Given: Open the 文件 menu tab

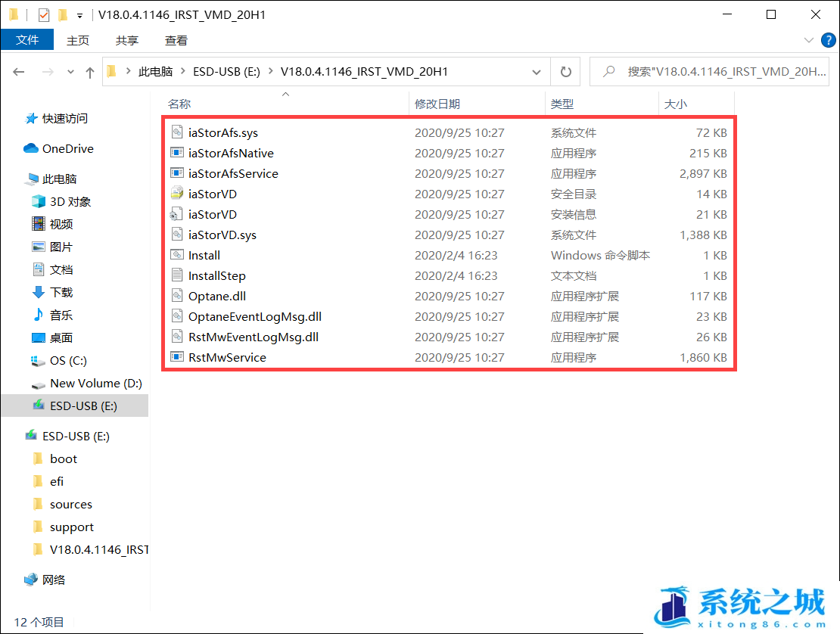Looking at the screenshot, I should pos(27,40).
